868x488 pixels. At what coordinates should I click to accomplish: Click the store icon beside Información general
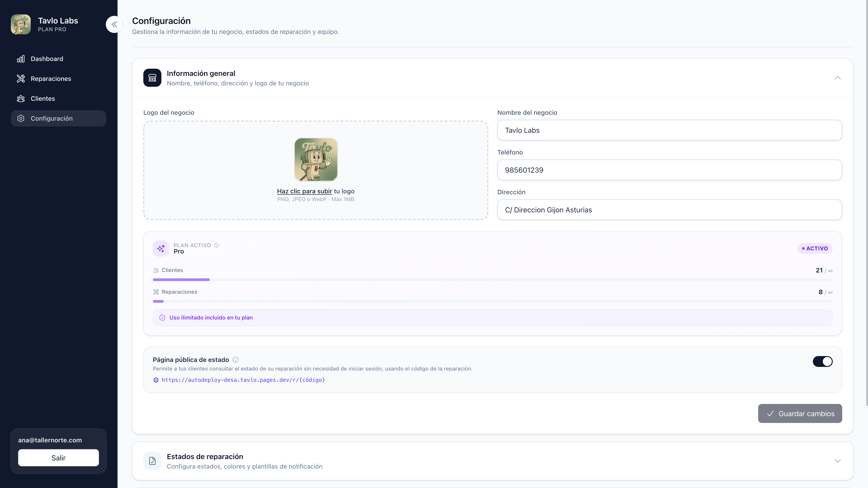tap(152, 78)
